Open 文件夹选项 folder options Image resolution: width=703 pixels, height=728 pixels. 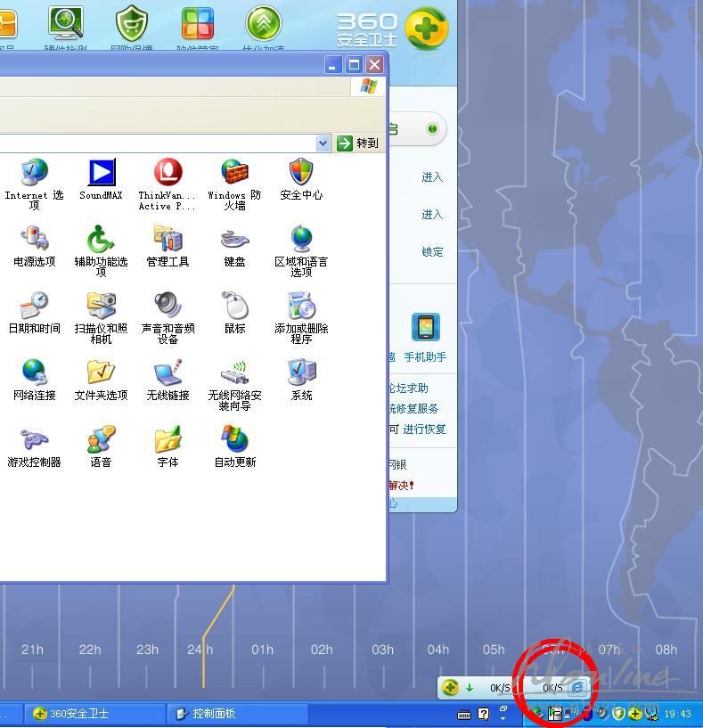coord(101,380)
